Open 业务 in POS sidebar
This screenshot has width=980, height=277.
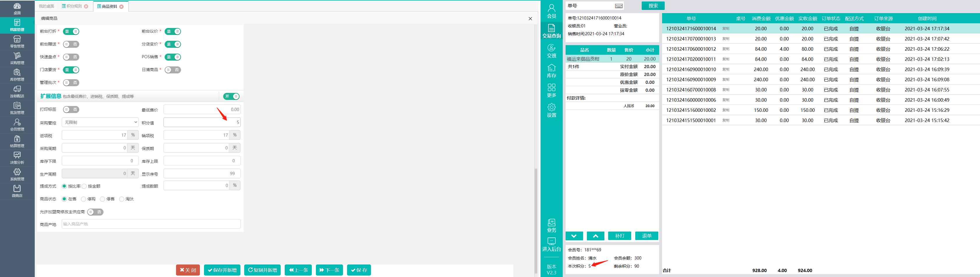[x=551, y=226]
